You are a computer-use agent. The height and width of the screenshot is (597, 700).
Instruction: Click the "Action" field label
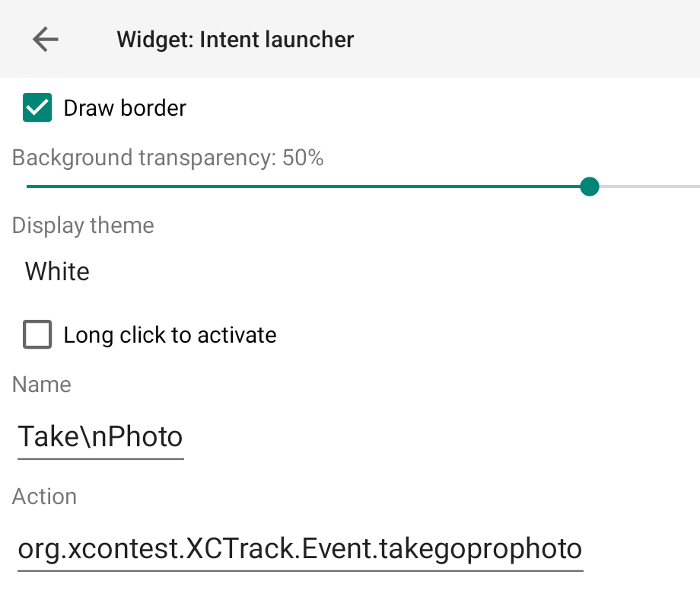pos(45,496)
